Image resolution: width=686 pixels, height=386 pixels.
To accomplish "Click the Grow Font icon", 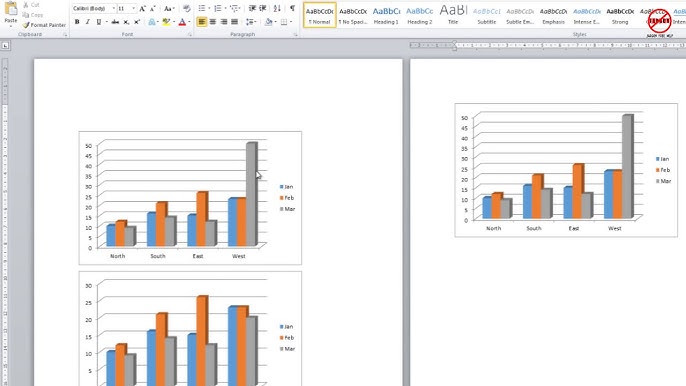I will tap(142, 8).
